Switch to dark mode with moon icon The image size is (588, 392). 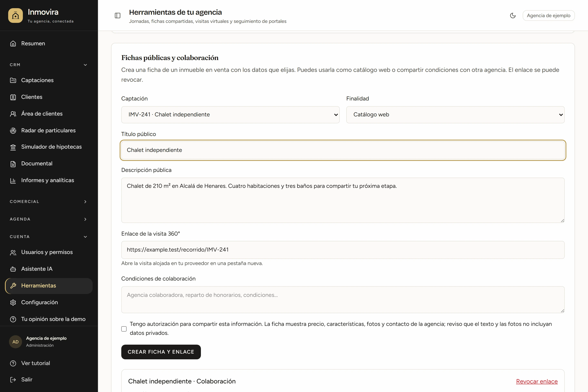[513, 16]
